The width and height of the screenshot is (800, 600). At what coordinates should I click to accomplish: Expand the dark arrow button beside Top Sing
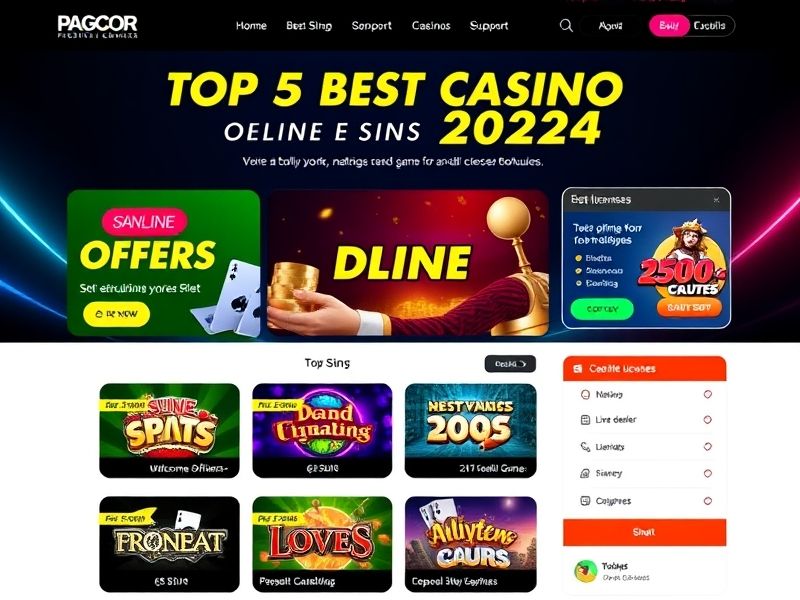click(x=510, y=364)
